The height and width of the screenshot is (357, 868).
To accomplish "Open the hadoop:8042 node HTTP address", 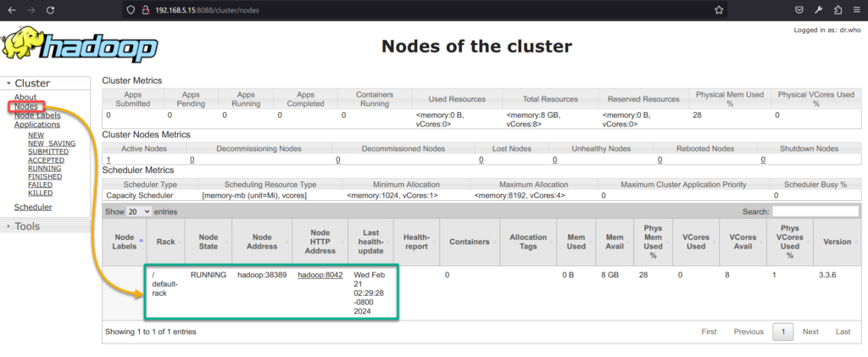I will pyautogui.click(x=320, y=276).
